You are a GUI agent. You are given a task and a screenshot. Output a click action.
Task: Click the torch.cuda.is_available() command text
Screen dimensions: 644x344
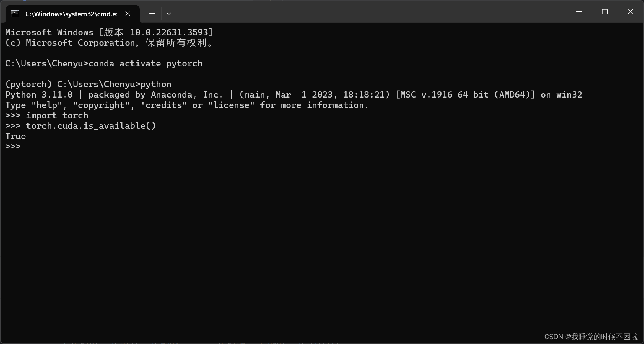point(91,126)
